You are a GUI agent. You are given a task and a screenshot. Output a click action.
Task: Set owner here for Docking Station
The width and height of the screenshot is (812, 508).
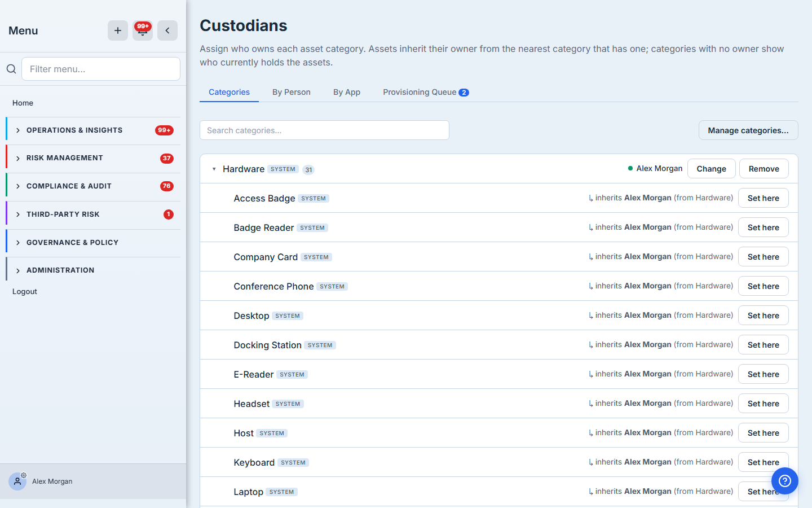(x=764, y=345)
